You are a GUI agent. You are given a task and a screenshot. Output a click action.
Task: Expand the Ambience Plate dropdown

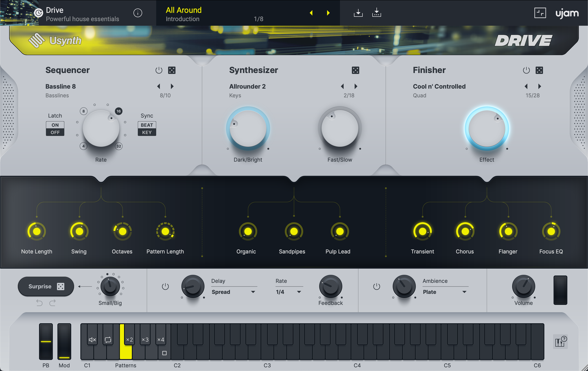(445, 292)
